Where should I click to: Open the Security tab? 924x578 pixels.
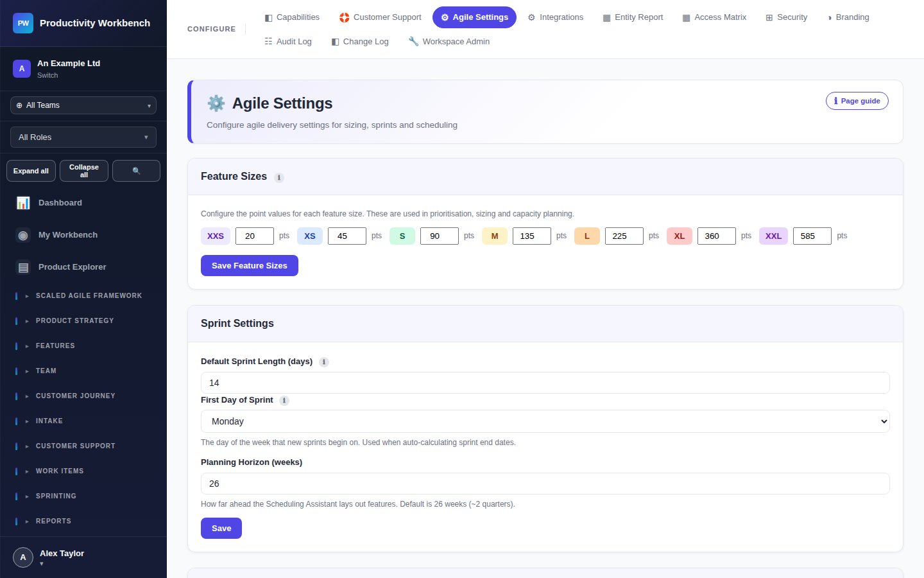787,17
